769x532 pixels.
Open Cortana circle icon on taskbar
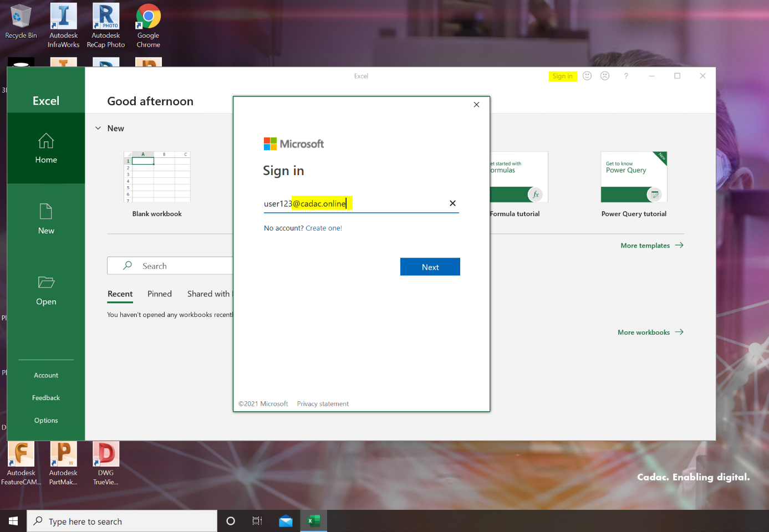tap(231, 521)
